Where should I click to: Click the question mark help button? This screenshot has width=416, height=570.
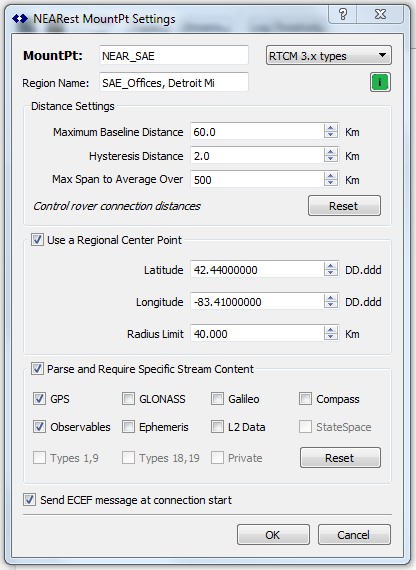[x=343, y=14]
